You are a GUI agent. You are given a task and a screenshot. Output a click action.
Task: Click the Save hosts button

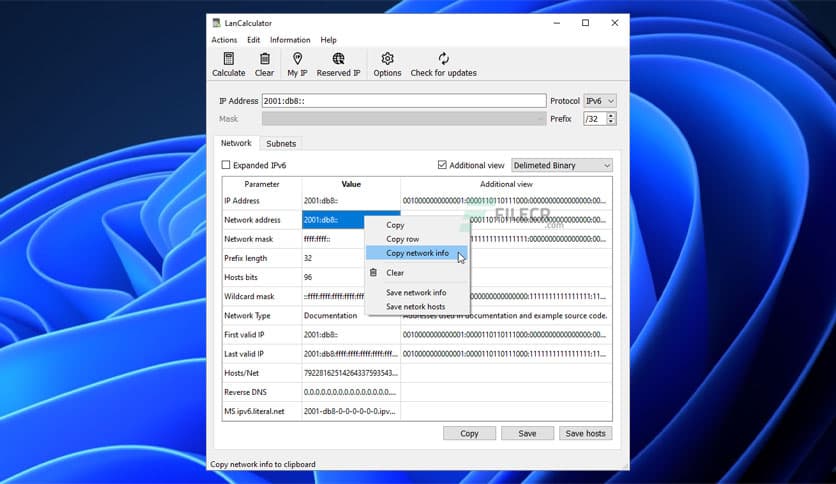pos(585,433)
